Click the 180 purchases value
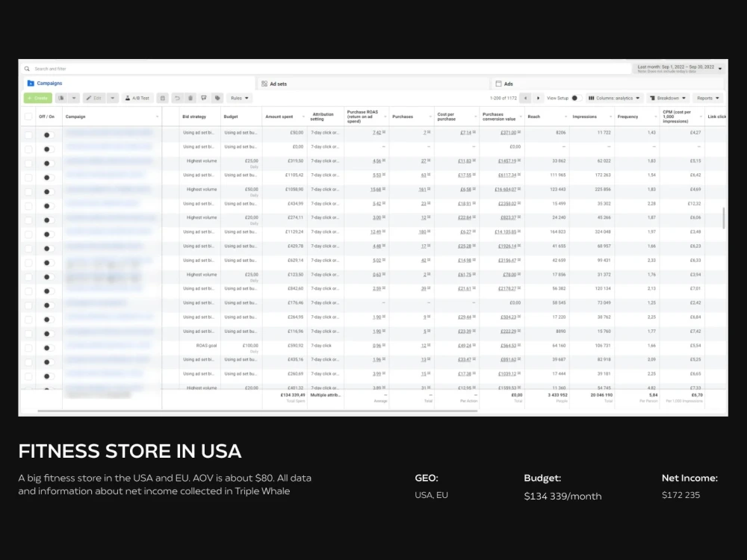Screen dimensions: 747x560 [422, 232]
